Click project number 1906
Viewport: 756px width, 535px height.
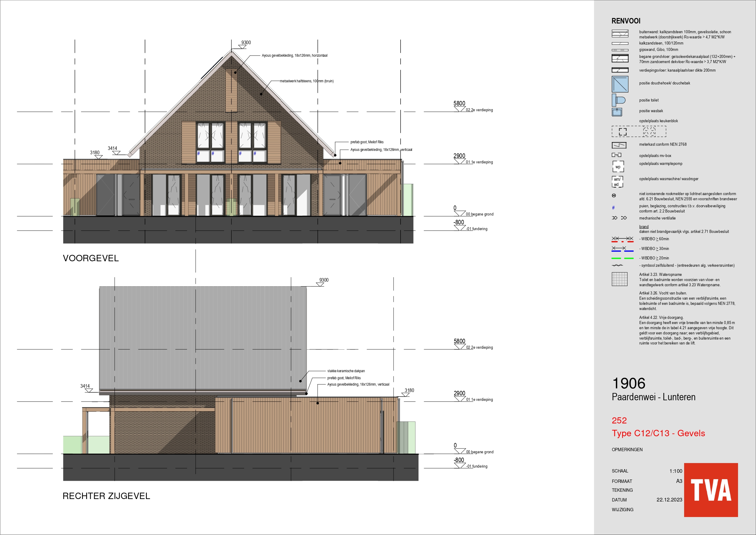tap(629, 383)
